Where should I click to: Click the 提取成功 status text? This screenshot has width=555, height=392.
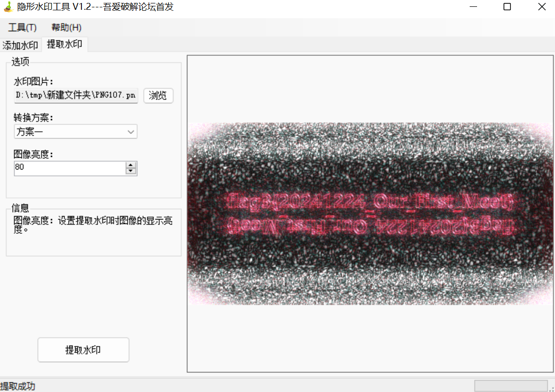click(x=18, y=386)
